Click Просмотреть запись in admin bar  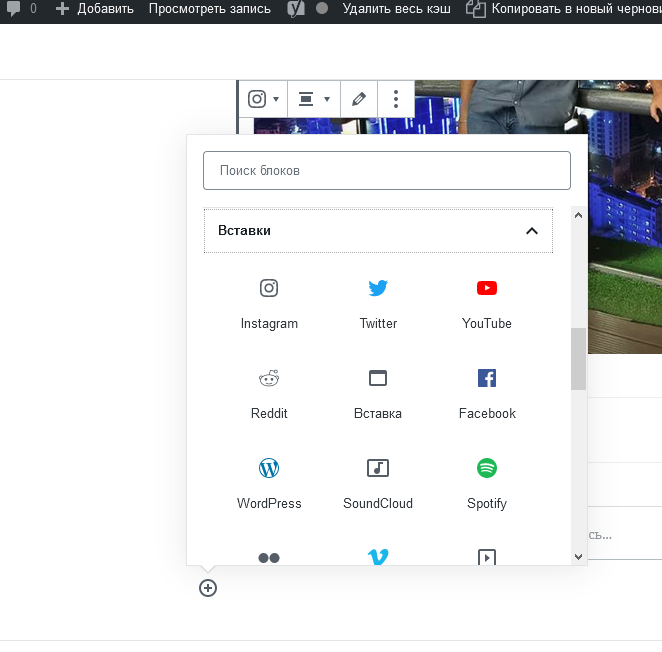209,9
